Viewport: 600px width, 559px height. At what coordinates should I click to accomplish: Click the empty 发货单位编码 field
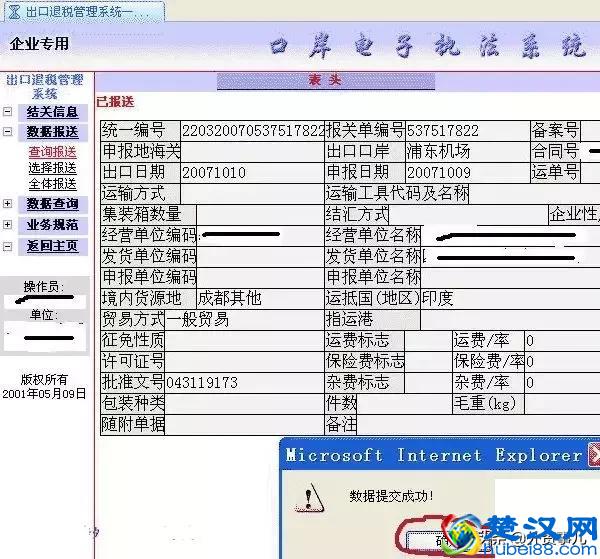260,256
